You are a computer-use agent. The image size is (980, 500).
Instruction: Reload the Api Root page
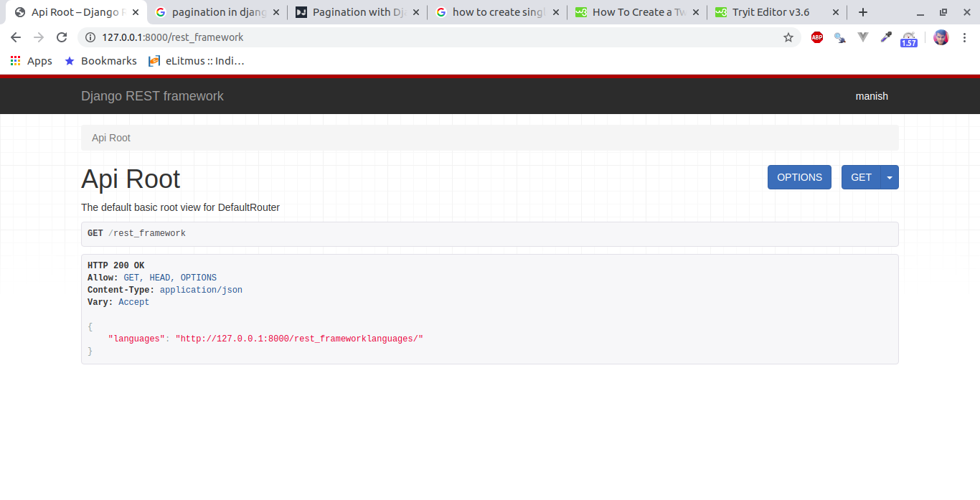pyautogui.click(x=62, y=37)
